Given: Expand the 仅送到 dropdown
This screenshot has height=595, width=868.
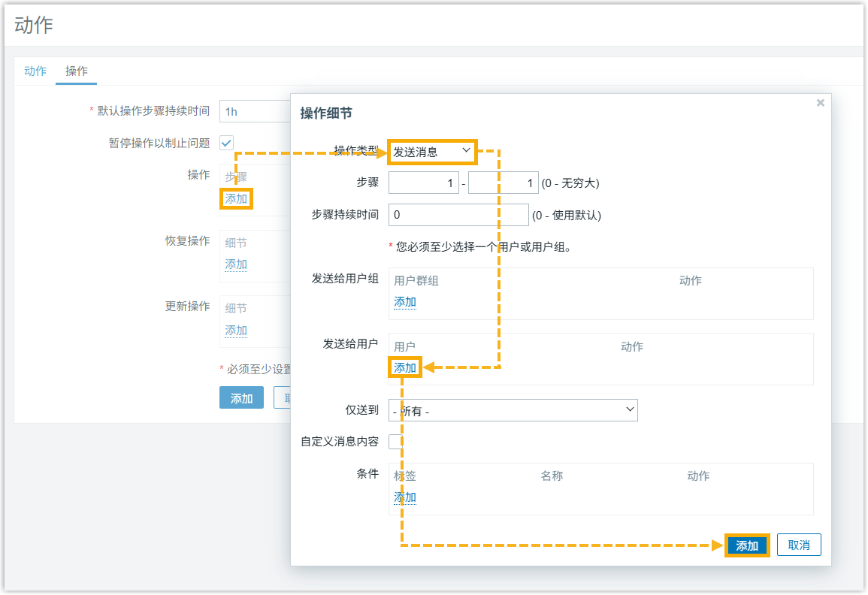Looking at the screenshot, I should pyautogui.click(x=513, y=410).
